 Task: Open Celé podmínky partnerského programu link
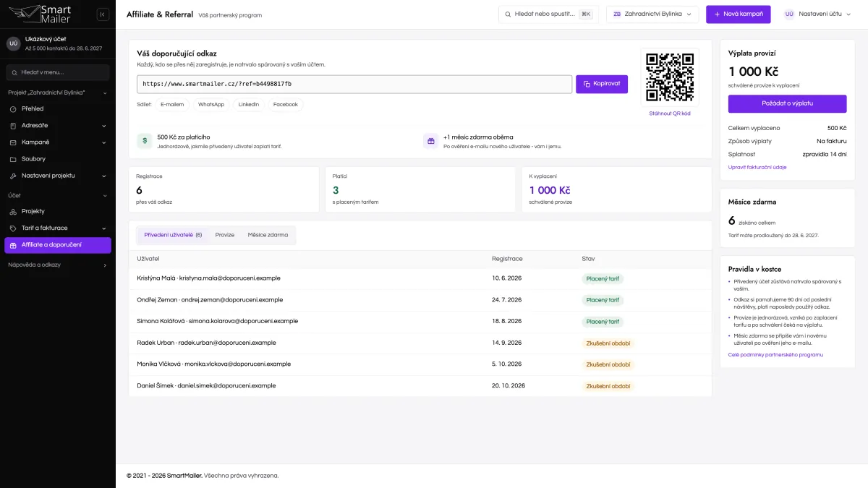click(x=775, y=354)
